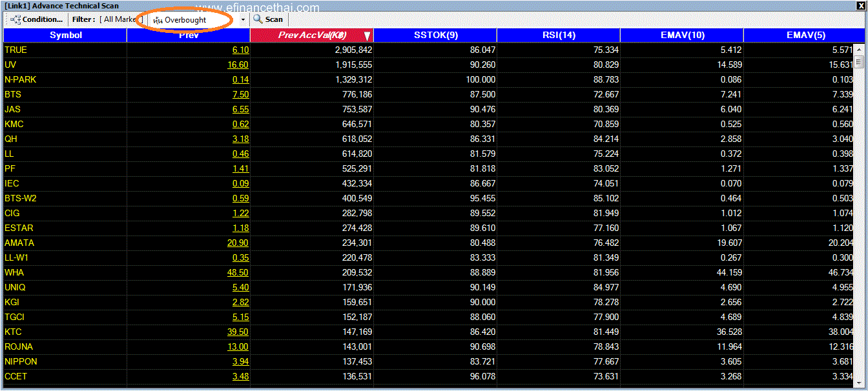The image size is (868, 391).
Task: Click N-PARK RSI value 88.783
Action: pos(606,79)
